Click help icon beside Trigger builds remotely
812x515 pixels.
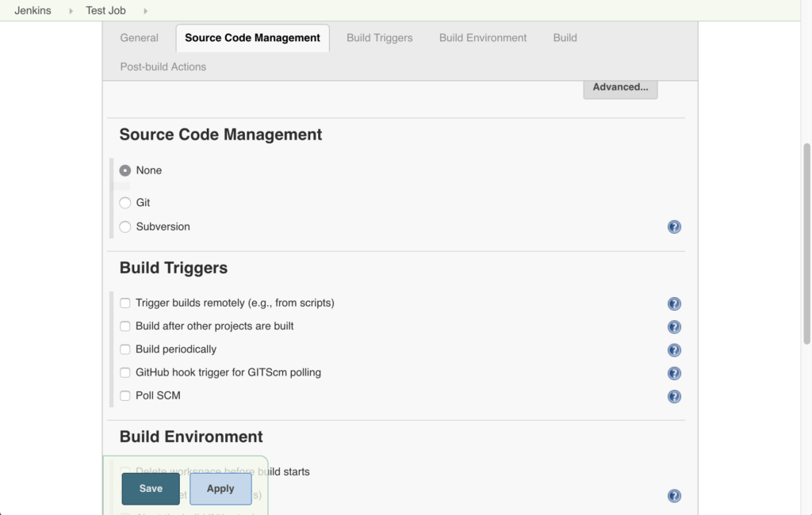(x=674, y=303)
